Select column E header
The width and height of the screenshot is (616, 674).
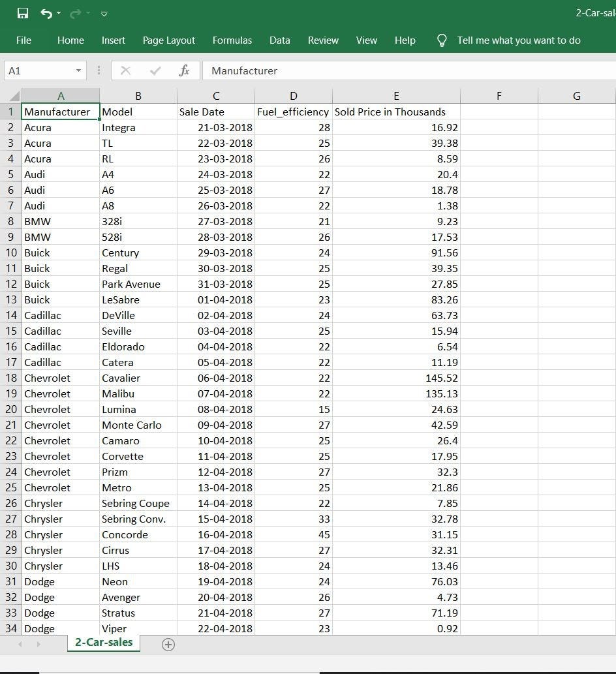tap(396, 95)
